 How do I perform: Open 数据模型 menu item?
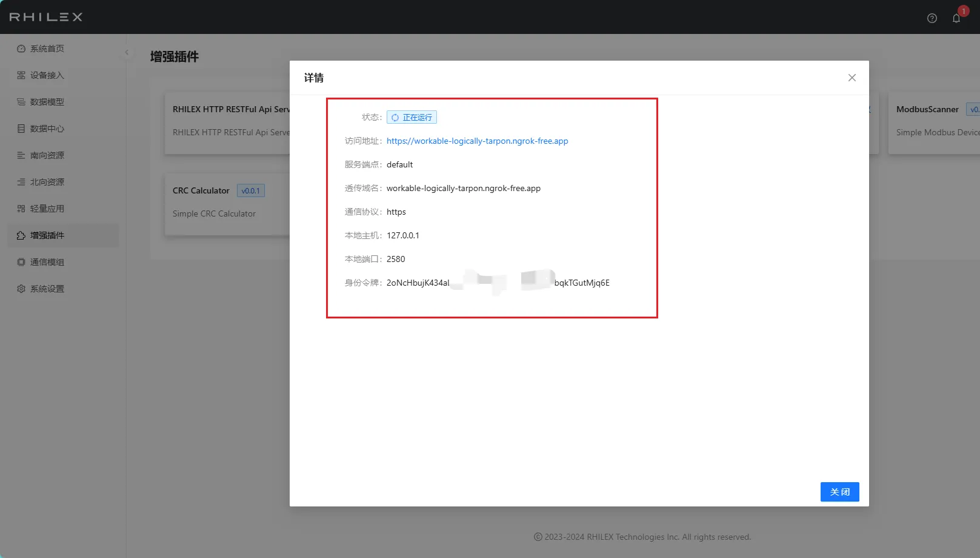pyautogui.click(x=63, y=102)
